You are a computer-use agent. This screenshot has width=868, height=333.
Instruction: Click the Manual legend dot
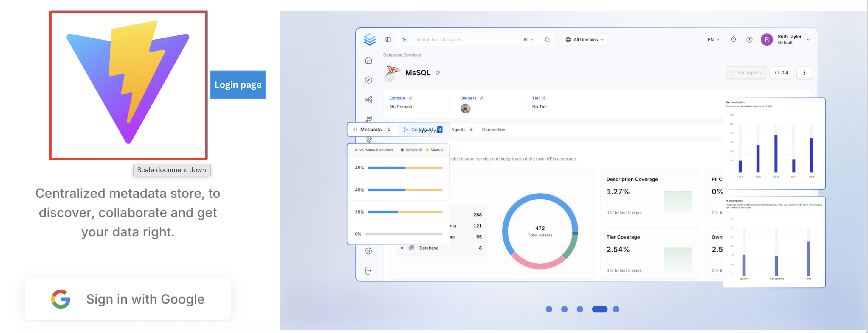click(x=427, y=150)
